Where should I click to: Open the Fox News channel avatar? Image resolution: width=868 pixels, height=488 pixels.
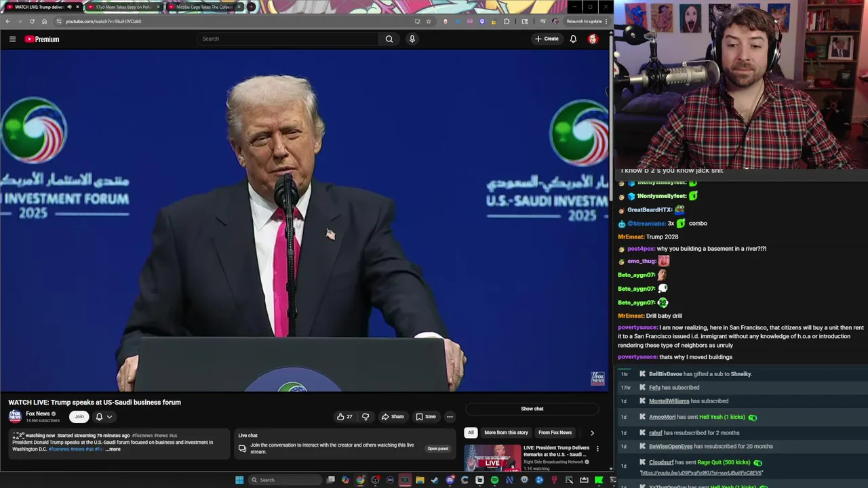coord(15,417)
